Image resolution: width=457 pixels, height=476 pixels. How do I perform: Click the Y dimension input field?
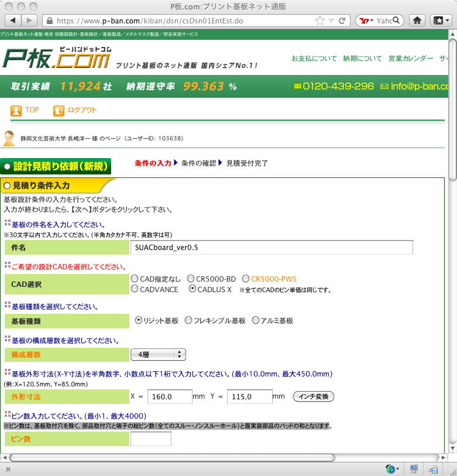[249, 396]
